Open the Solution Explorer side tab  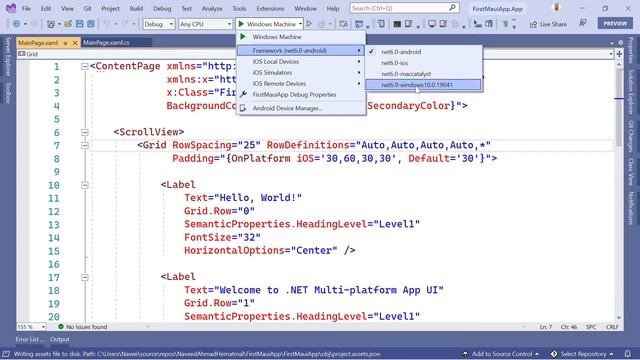[x=631, y=92]
